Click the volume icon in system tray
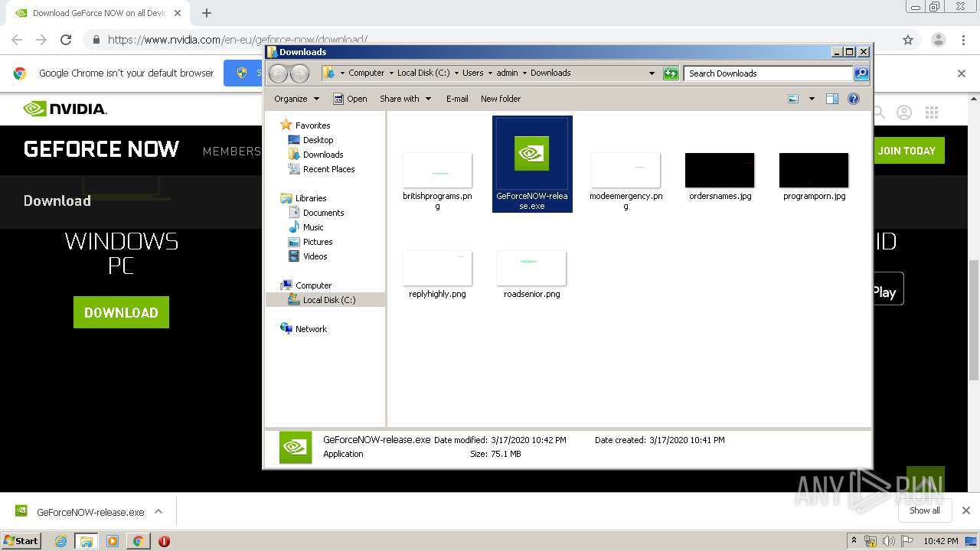Viewport: 980px width, 551px height. click(889, 541)
